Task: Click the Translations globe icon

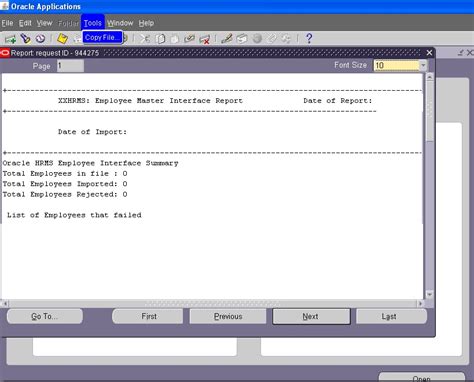Action: click(x=257, y=39)
